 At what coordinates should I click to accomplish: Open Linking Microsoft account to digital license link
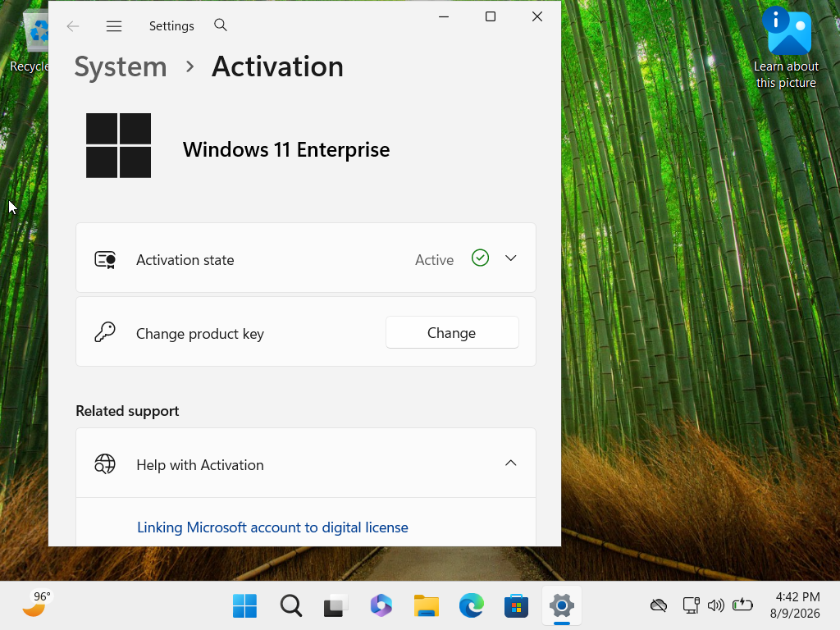coord(272,527)
